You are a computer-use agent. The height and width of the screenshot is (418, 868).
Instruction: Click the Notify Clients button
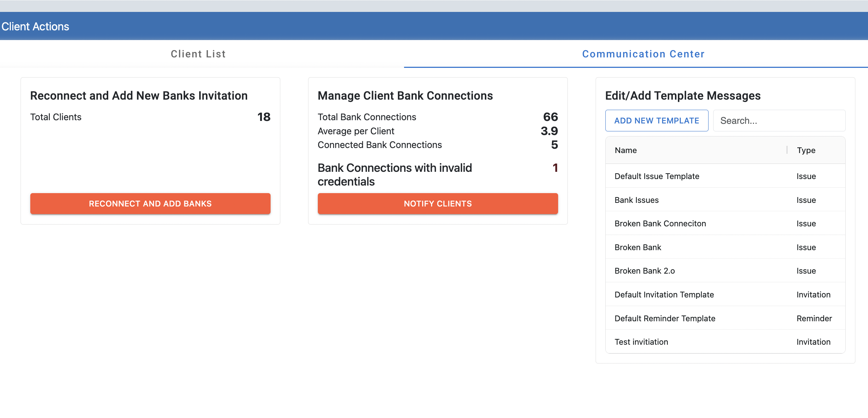point(438,204)
